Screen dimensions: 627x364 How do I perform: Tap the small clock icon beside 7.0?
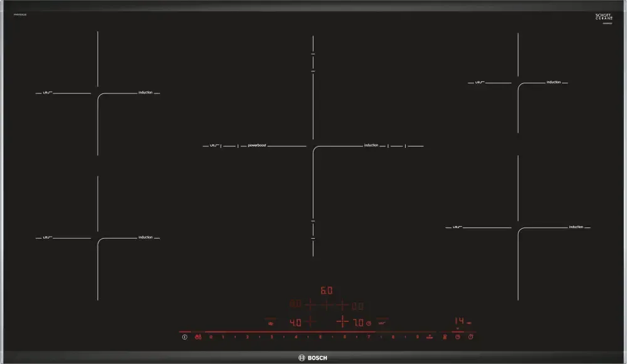pyautogui.click(x=369, y=323)
